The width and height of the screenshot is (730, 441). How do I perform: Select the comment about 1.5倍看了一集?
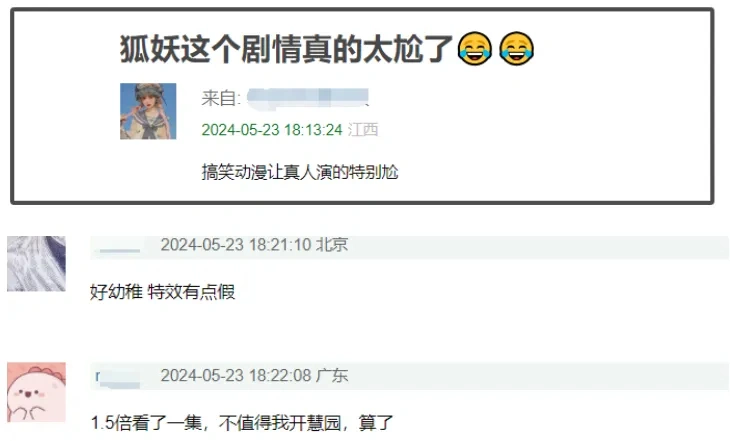242,423
